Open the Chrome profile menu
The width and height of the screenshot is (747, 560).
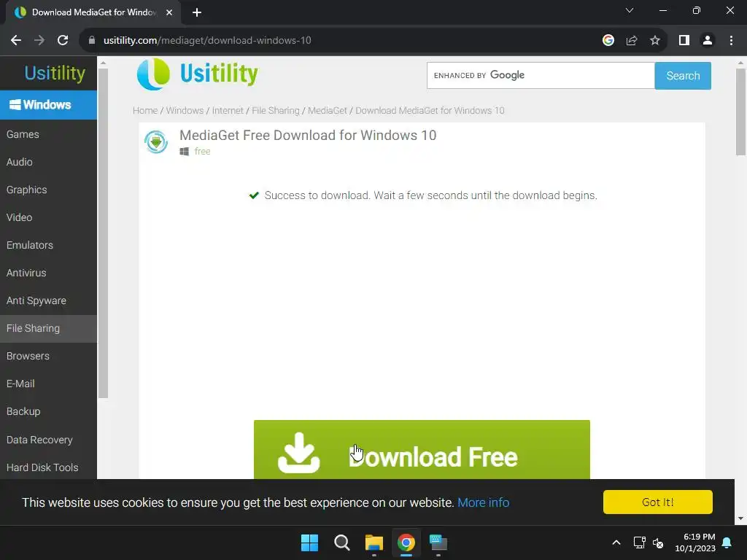(x=708, y=41)
